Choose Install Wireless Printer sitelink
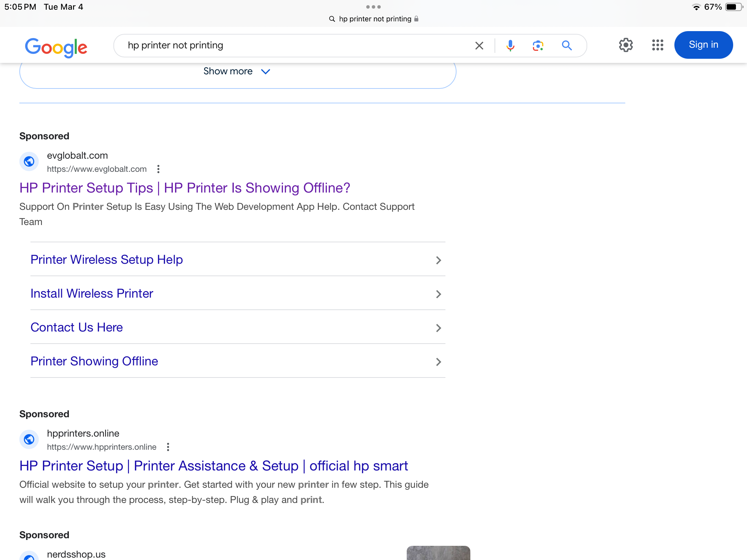Viewport: 747px width, 560px height. (x=92, y=293)
